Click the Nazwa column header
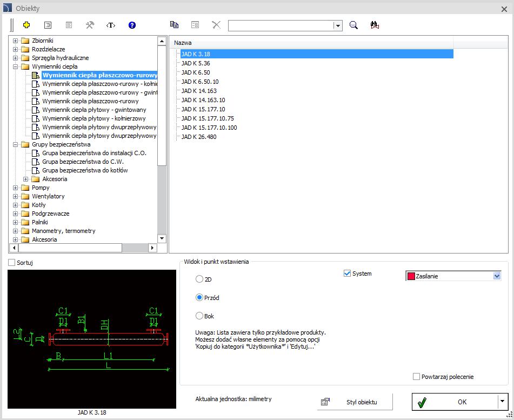Image resolution: width=514 pixels, height=420 pixels. click(x=311, y=43)
